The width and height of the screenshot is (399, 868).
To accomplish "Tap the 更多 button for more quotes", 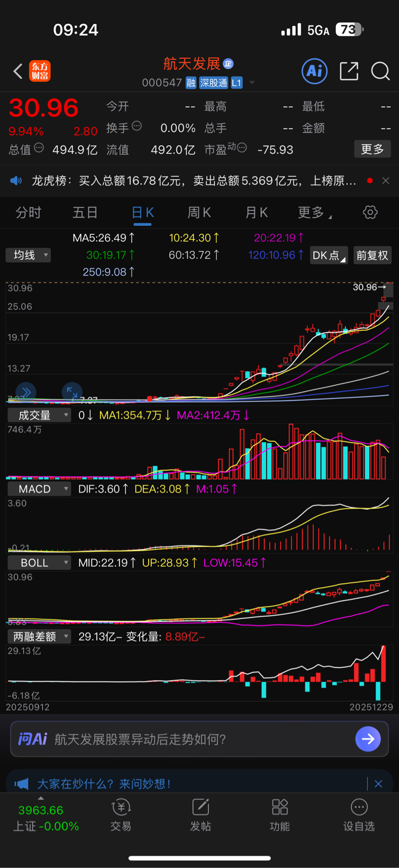I will point(373,149).
